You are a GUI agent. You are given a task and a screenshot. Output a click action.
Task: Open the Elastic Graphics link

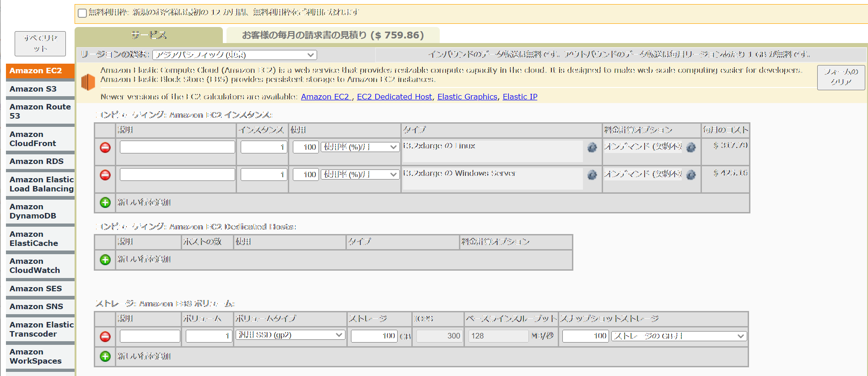[467, 97]
